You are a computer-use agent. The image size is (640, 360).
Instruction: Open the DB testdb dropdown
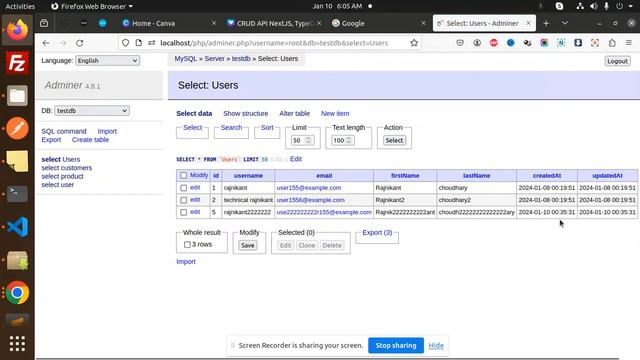coord(92,111)
